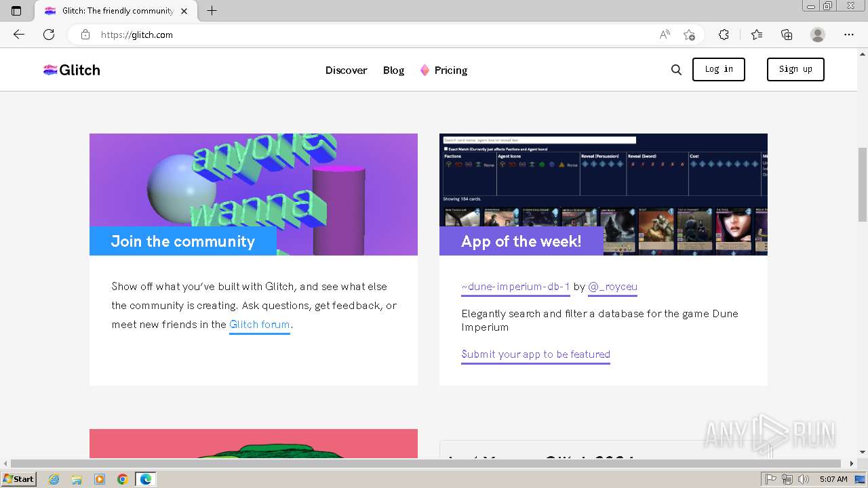Viewport: 868px width, 488px height.
Task: Launch Internet Explorer from taskbar
Action: click(x=54, y=479)
